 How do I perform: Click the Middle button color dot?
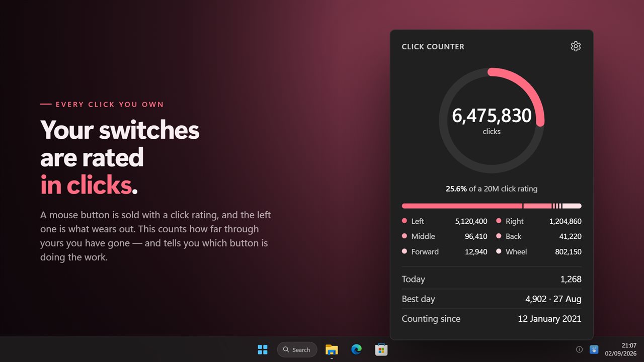tap(405, 236)
